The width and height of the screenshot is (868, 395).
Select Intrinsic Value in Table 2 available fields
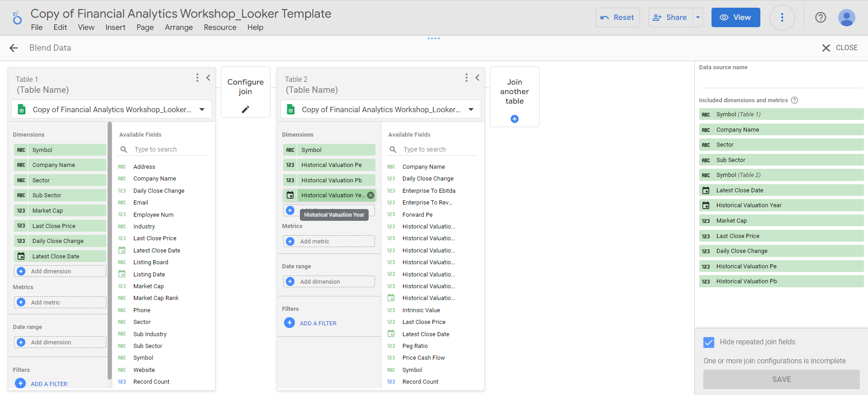tap(421, 310)
